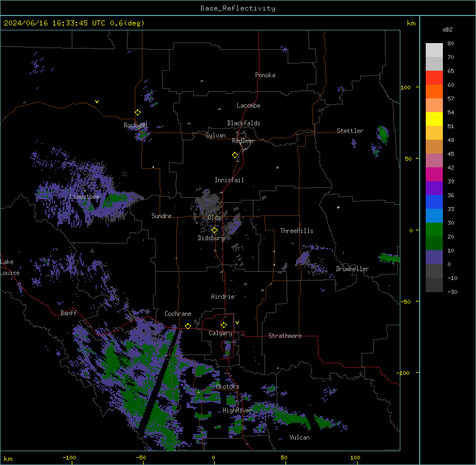Click the ThreeHills label
476x465 pixels.
(x=297, y=231)
